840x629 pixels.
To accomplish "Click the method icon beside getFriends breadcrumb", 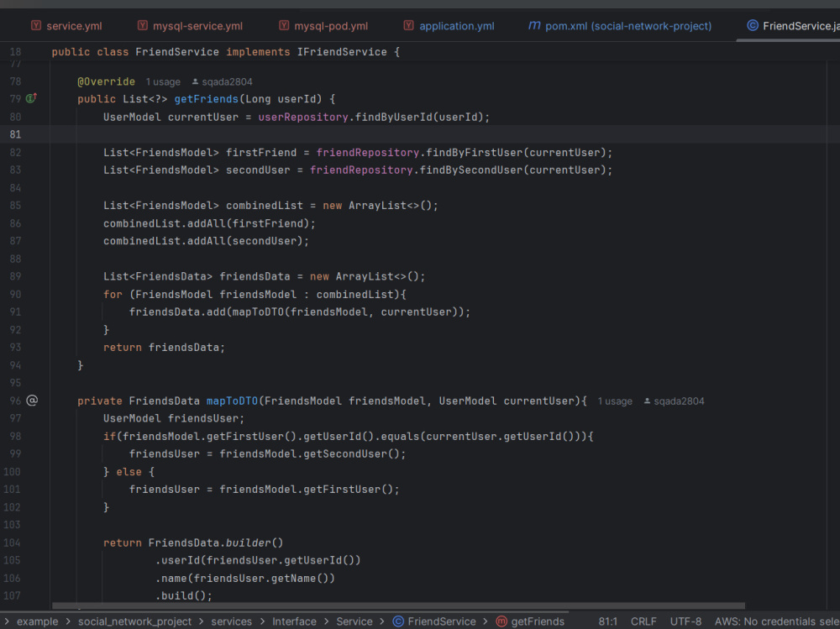I will 501,621.
